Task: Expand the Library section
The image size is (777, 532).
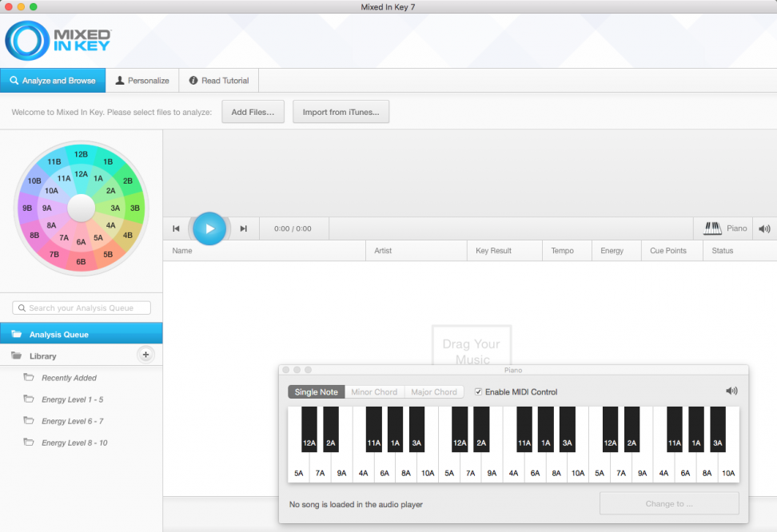Action: tap(42, 356)
